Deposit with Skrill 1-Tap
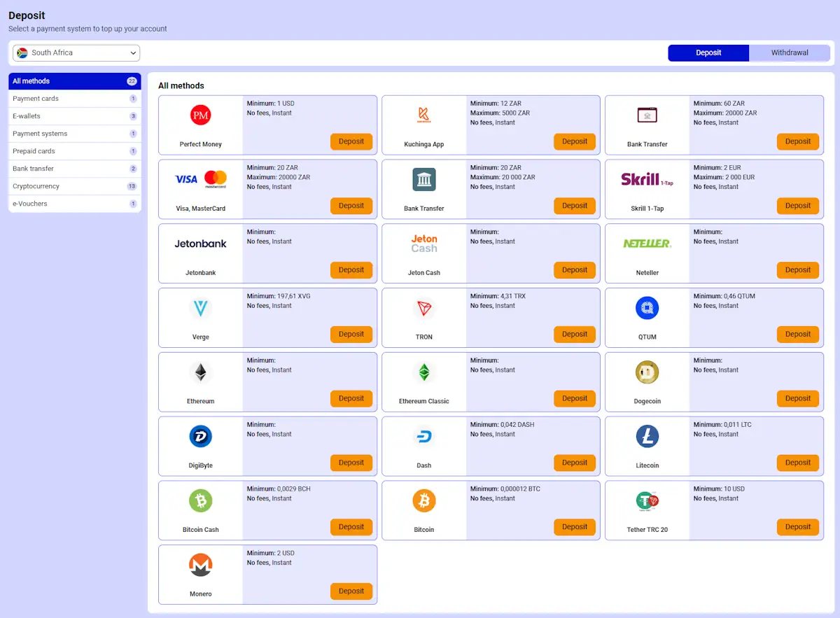The width and height of the screenshot is (840, 618). [x=798, y=206]
